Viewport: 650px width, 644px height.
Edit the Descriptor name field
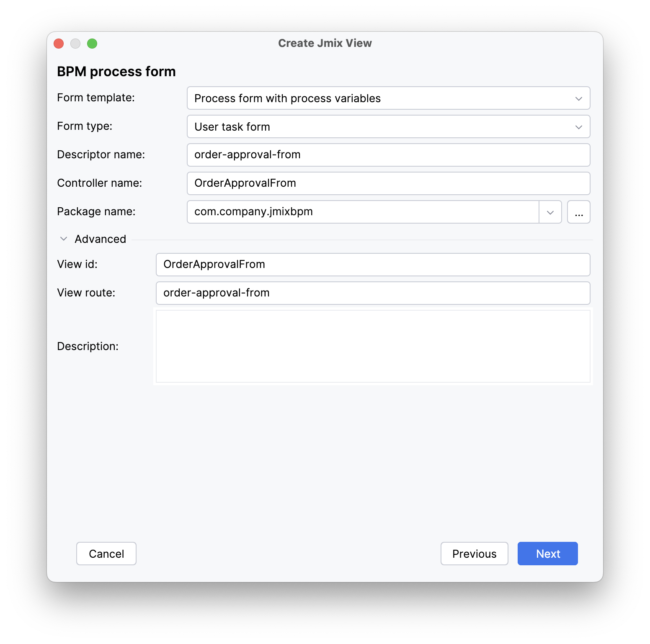pos(389,155)
